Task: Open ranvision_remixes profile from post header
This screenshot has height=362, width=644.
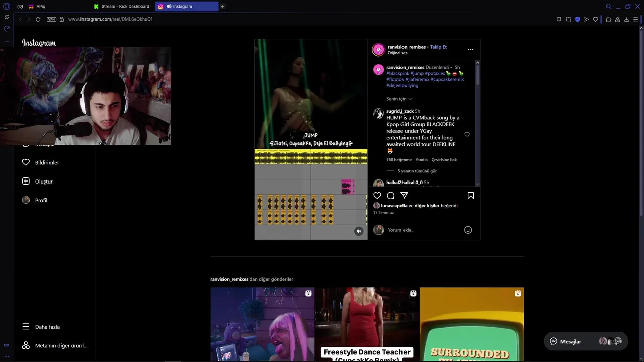Action: click(x=407, y=47)
